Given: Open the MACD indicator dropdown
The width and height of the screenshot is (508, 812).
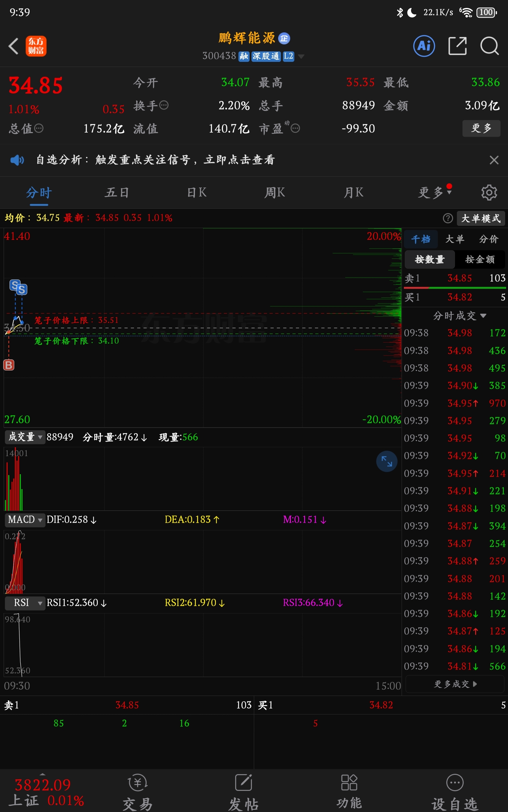Looking at the screenshot, I should point(25,520).
